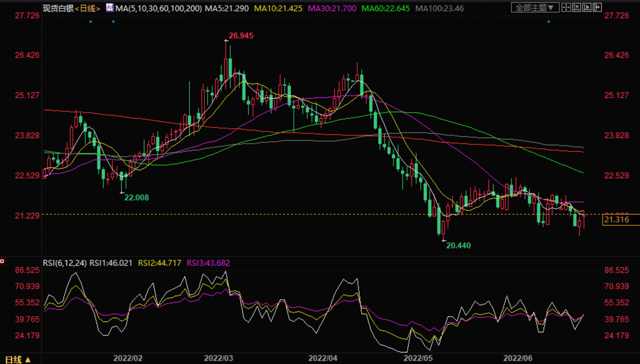640x364 pixels.
Task: Click the MA10:21.425 value
Action: pyautogui.click(x=278, y=8)
